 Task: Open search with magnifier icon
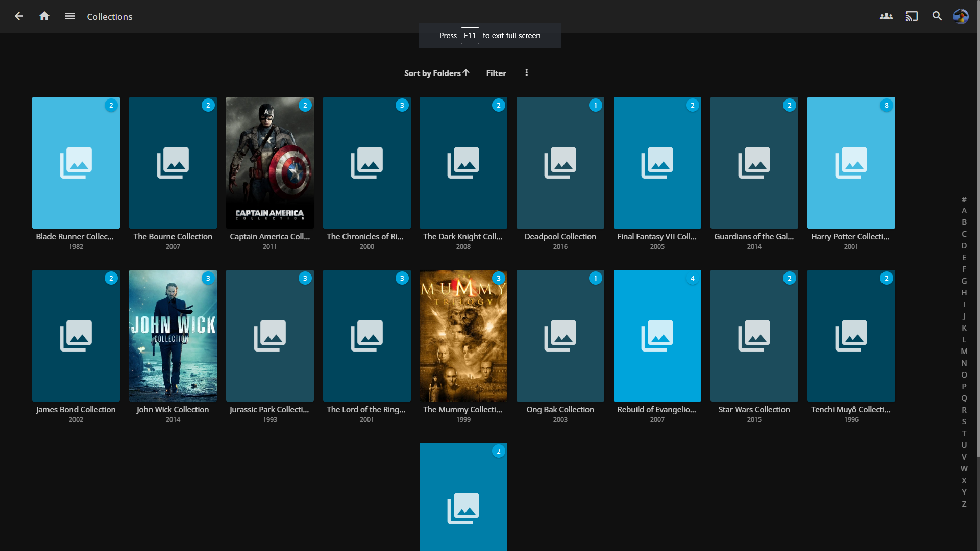coord(937,16)
